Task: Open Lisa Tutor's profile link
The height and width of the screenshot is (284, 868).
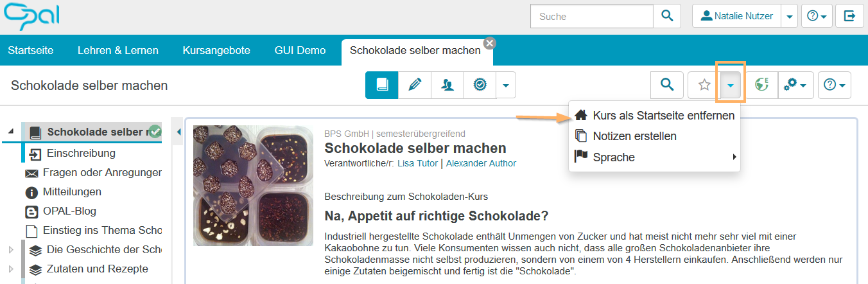Action: click(x=415, y=163)
